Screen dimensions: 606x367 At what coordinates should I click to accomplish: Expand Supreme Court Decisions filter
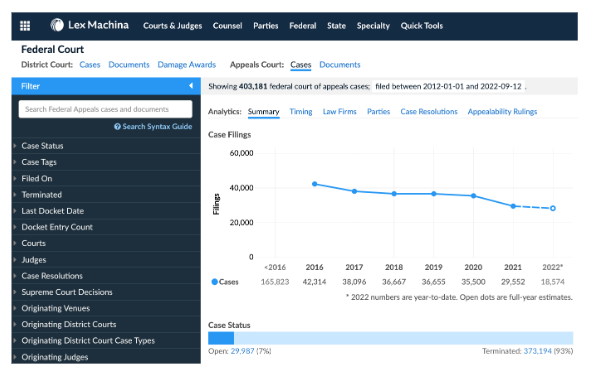(106, 292)
